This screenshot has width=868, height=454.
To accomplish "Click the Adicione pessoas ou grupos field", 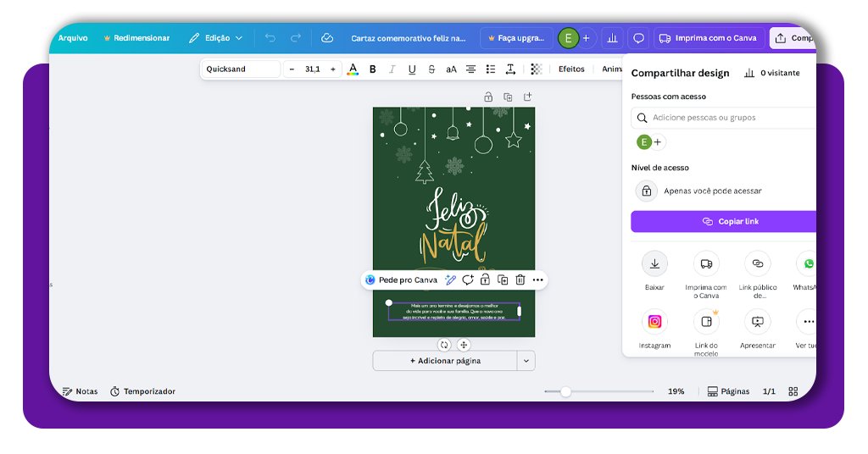I will (729, 118).
